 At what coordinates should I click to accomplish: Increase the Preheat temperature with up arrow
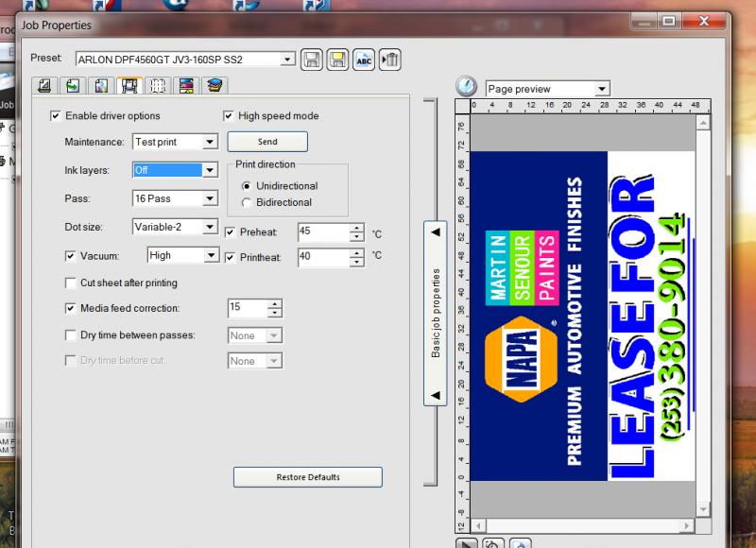(357, 228)
